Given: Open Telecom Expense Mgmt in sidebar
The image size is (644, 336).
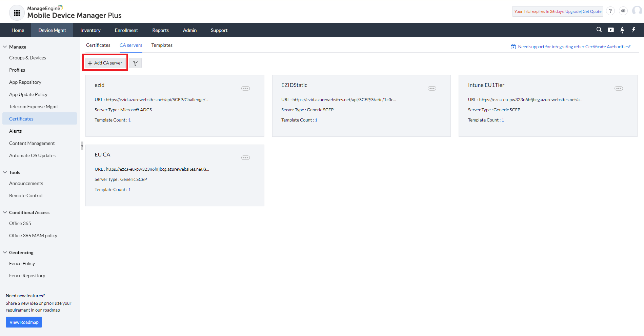Looking at the screenshot, I should coord(34,107).
